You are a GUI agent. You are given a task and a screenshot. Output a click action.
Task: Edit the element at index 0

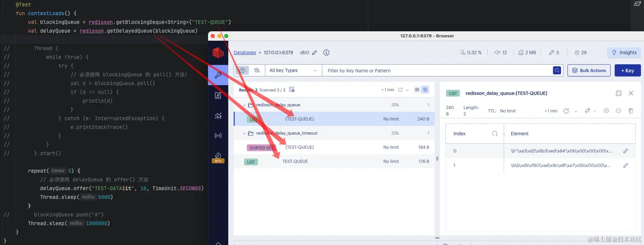(x=626, y=151)
